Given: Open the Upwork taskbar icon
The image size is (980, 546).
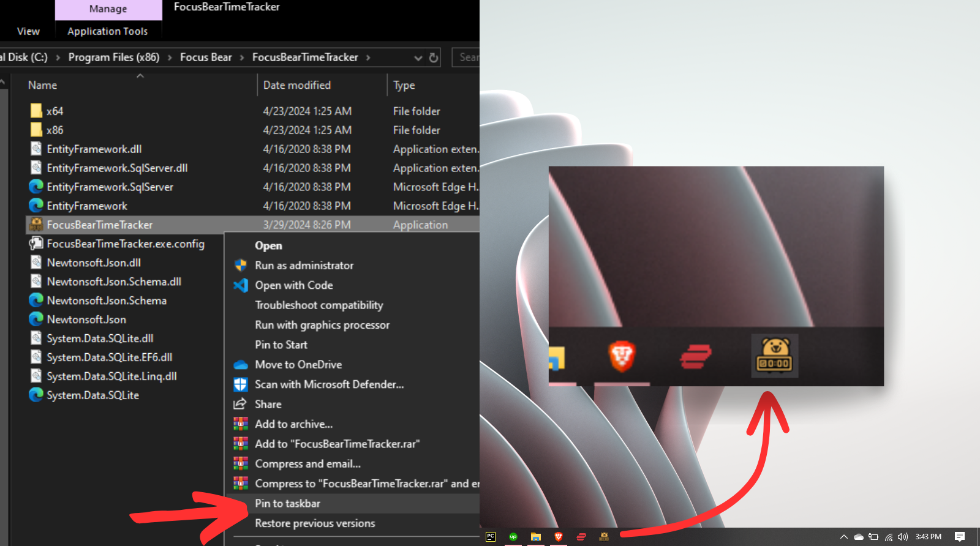Looking at the screenshot, I should 513,537.
